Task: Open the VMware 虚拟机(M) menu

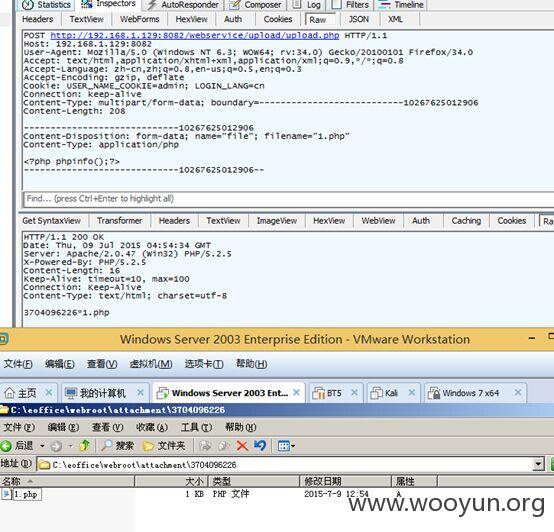Action: tap(151, 363)
